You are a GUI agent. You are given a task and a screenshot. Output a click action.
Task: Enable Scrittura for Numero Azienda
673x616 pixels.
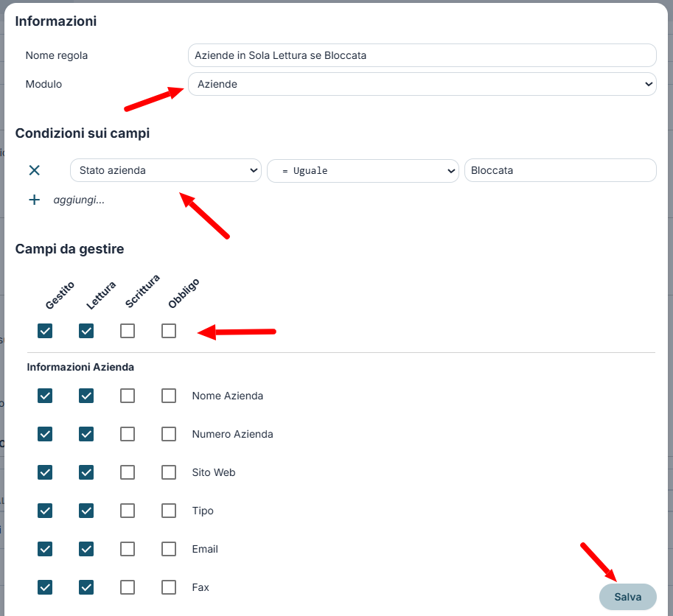click(128, 434)
